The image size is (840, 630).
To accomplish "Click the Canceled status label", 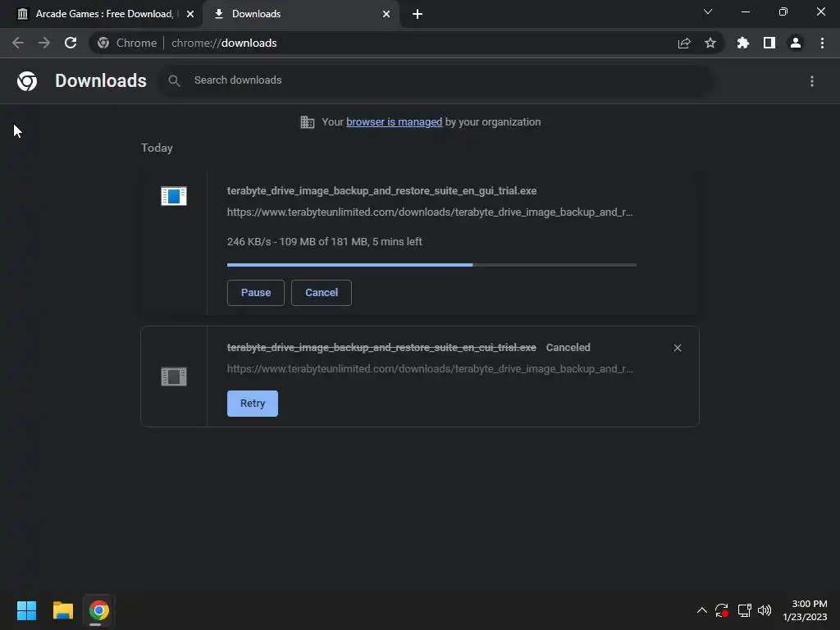I will point(568,348).
